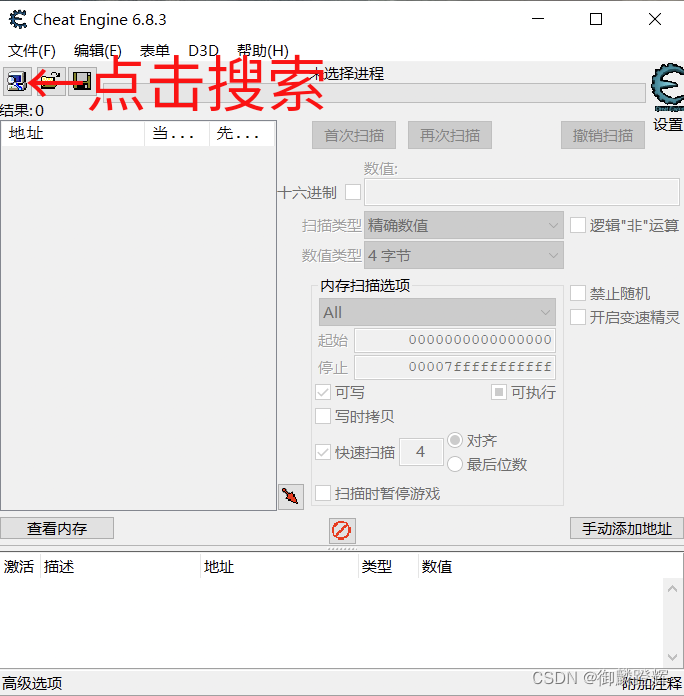Click 设置 label under logo
Viewport: 684px width, 696px height.
[668, 124]
